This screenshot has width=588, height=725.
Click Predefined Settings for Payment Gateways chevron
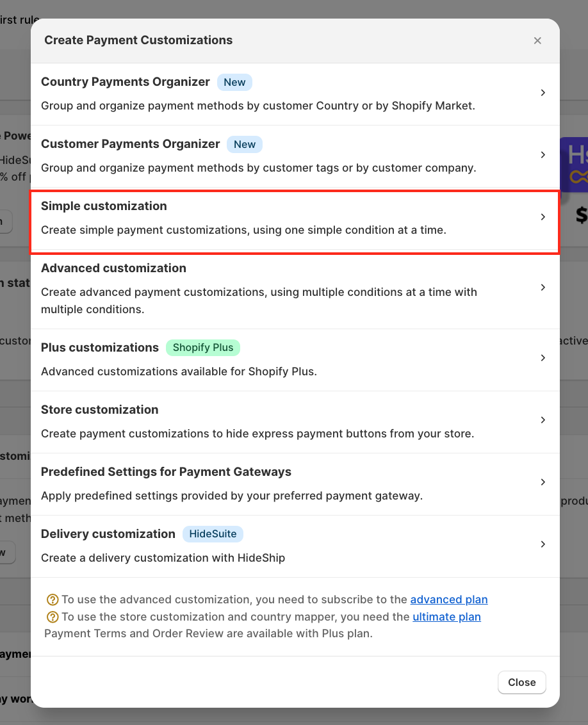(543, 482)
